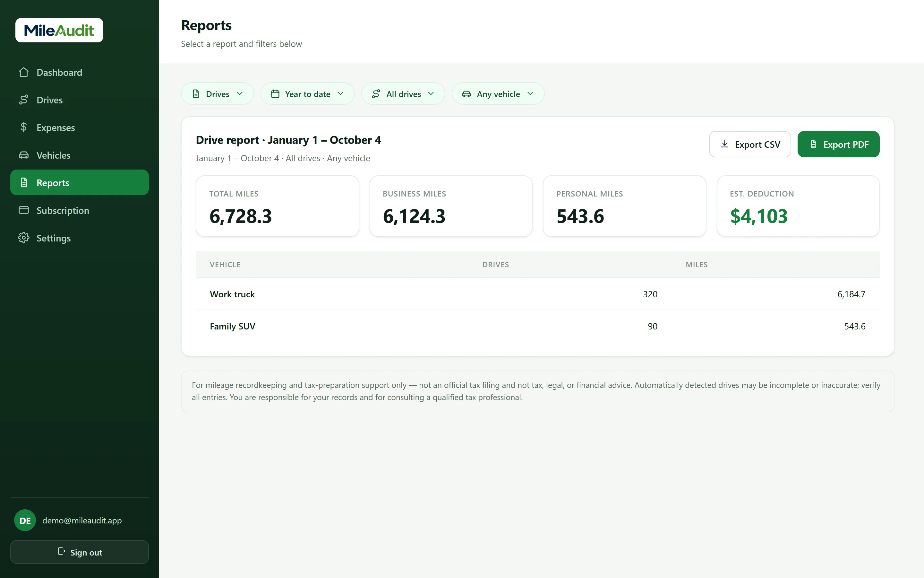Open the Drives report type dropdown
Image resolution: width=924 pixels, height=578 pixels.
click(x=217, y=94)
